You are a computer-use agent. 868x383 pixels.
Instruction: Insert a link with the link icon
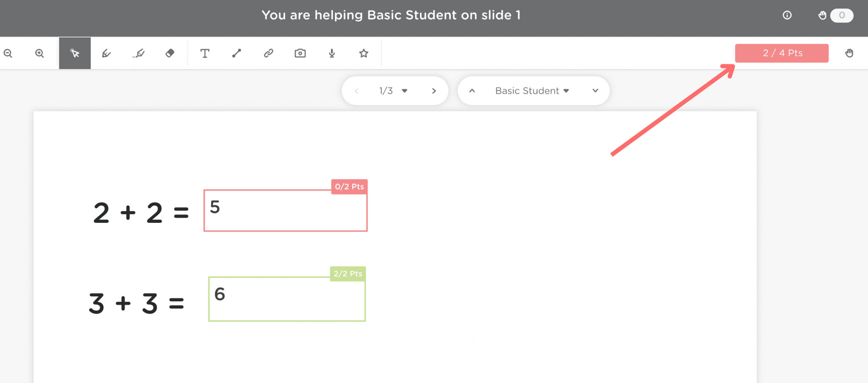tap(268, 53)
